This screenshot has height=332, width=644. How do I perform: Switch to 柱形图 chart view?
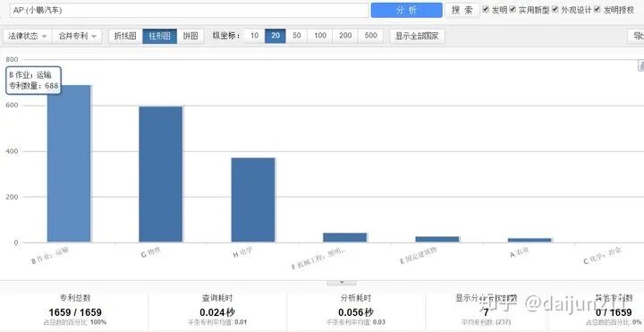[x=160, y=36]
